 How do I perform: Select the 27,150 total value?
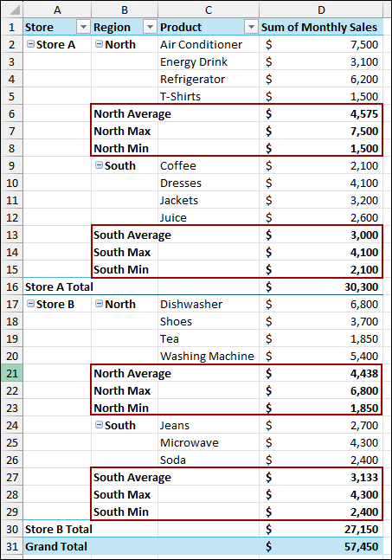pyautogui.click(x=321, y=530)
